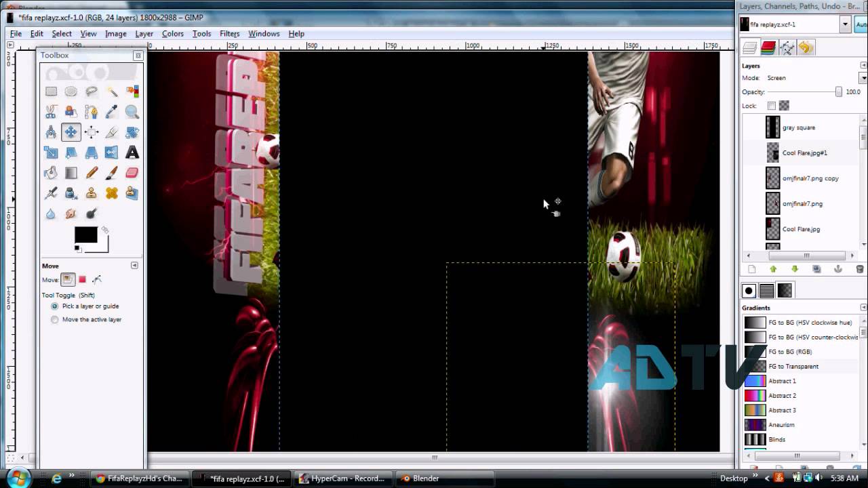The height and width of the screenshot is (488, 868).
Task: Toggle the Lock alpha channel checker box
Action: [784, 106]
